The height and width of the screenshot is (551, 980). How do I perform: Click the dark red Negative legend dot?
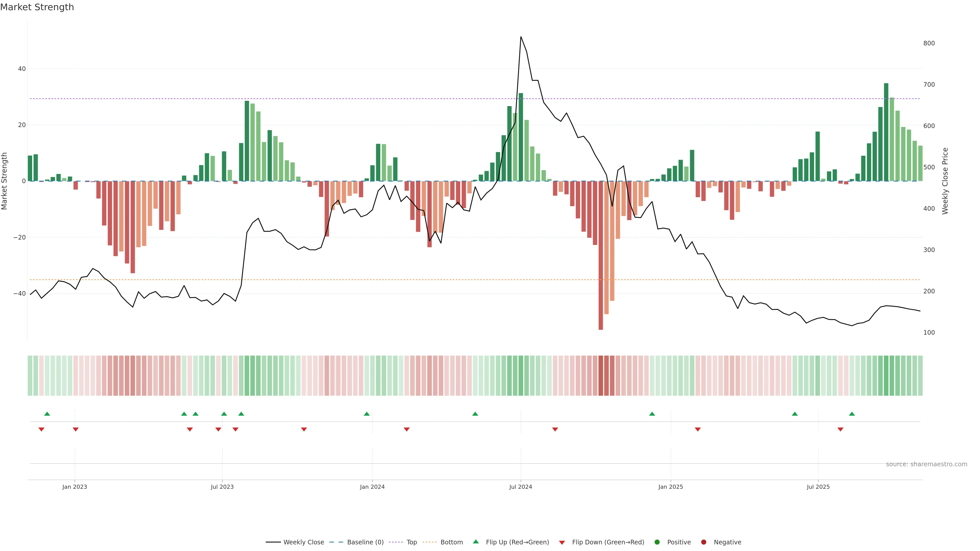(x=703, y=542)
